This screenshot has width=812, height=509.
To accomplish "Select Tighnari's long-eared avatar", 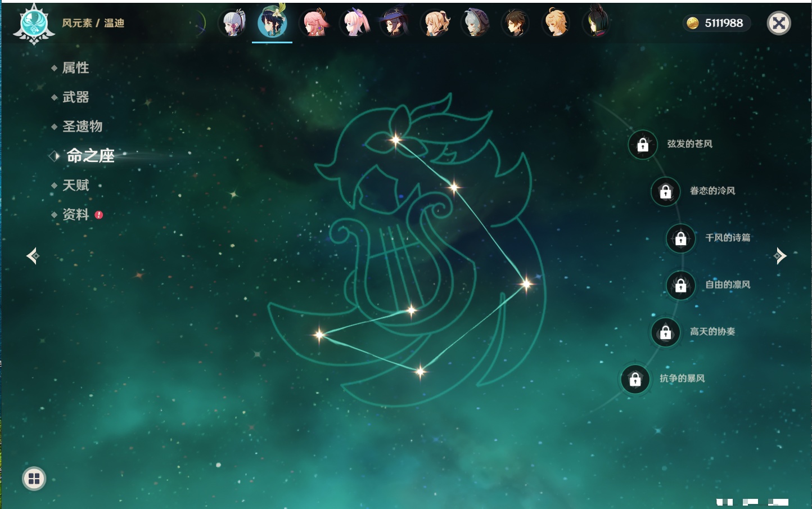I will [596, 22].
